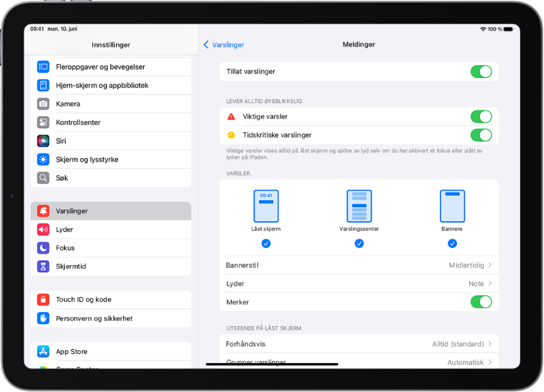Uncheck the Bannere checkmark

point(452,244)
